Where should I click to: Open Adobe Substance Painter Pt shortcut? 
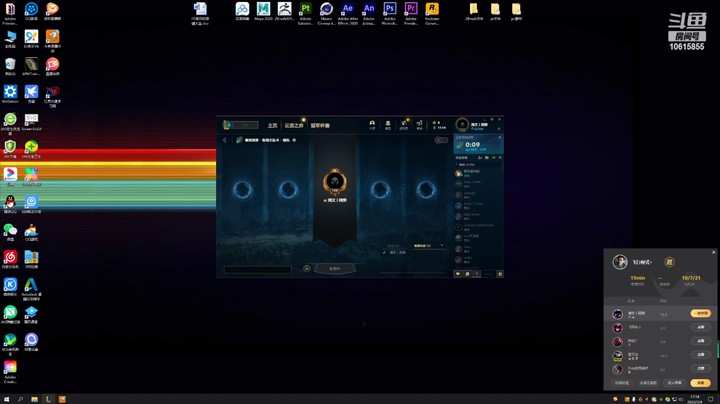coord(305,13)
